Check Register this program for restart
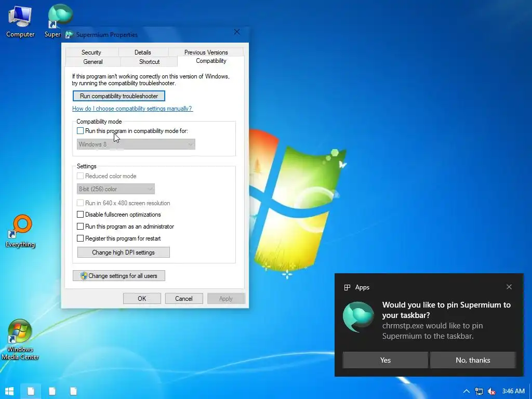Screen dimensions: 532x399 pyautogui.click(x=80, y=238)
